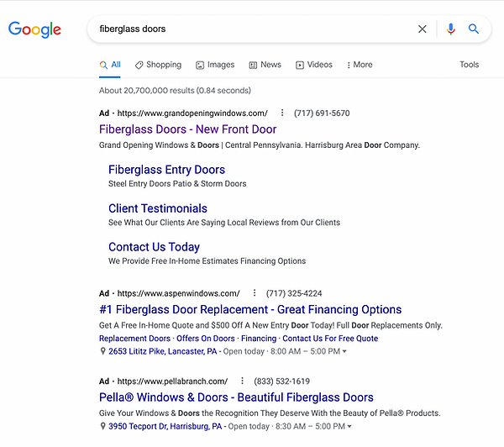The image size is (504, 447).
Task: Select the All results tab
Action: tap(110, 65)
